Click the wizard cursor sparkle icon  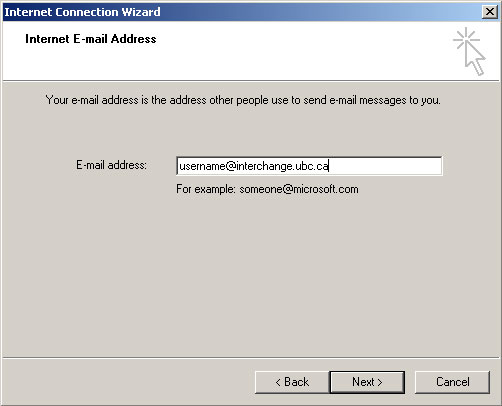point(469,52)
